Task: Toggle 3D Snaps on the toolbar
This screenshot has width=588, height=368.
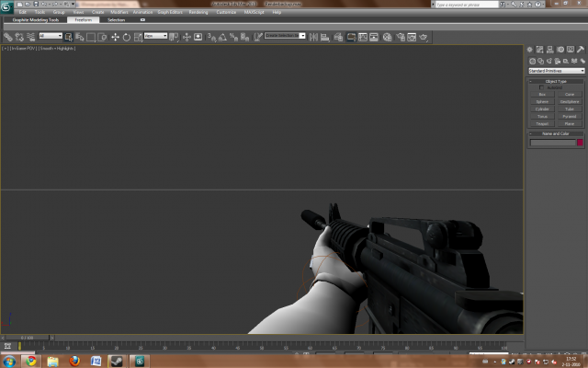Action: click(211, 37)
